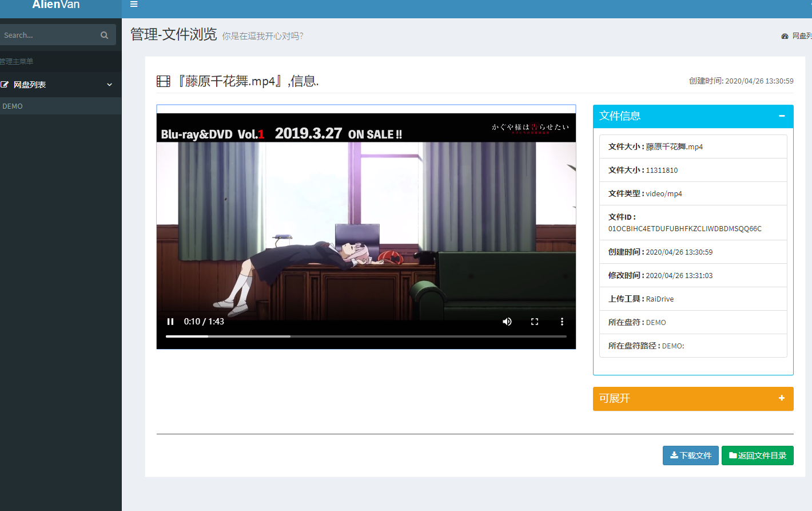Seek on the video progress bar
The height and width of the screenshot is (511, 812).
[366, 336]
